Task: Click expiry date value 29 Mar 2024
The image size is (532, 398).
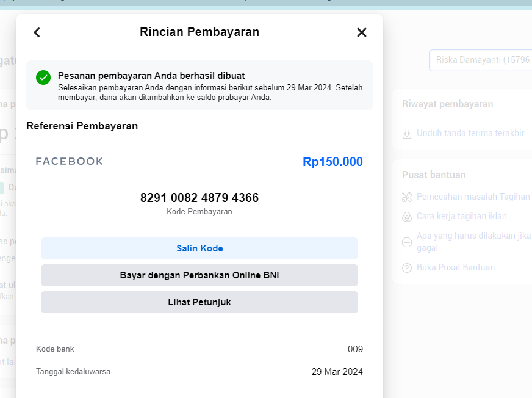Action: click(x=337, y=372)
